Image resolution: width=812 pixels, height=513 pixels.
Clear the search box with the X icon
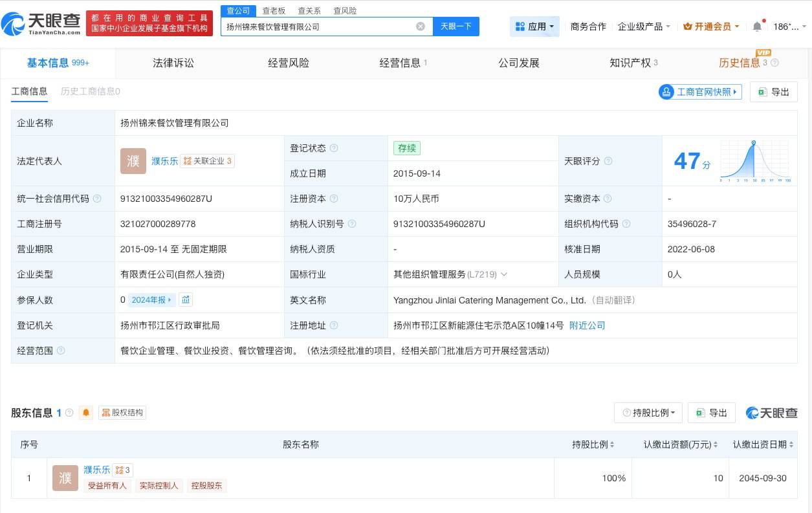(421, 26)
